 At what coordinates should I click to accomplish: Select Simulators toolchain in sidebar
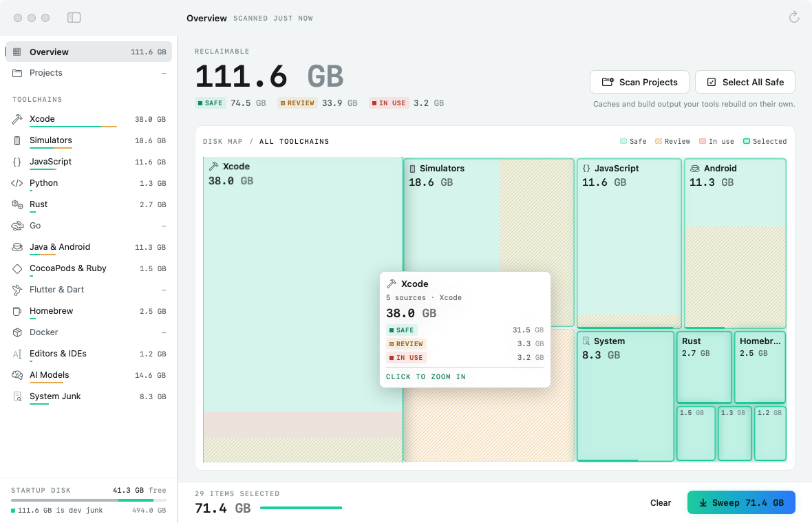[x=89, y=140]
